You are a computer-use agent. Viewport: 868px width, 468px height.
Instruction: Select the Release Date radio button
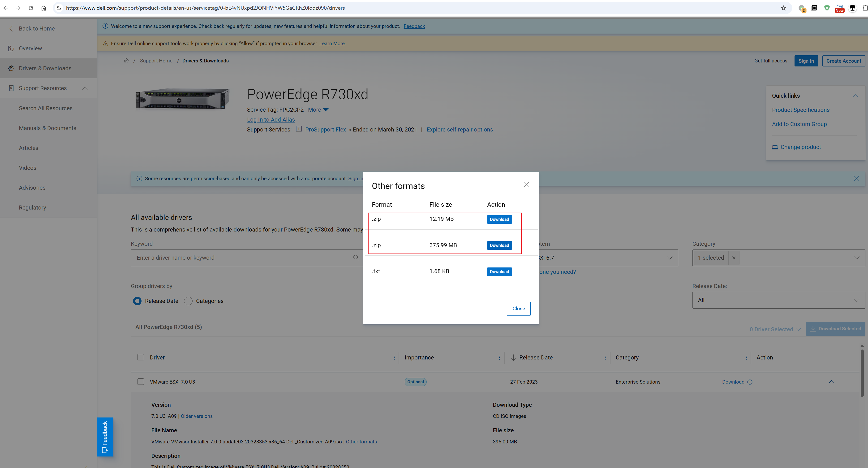click(137, 301)
